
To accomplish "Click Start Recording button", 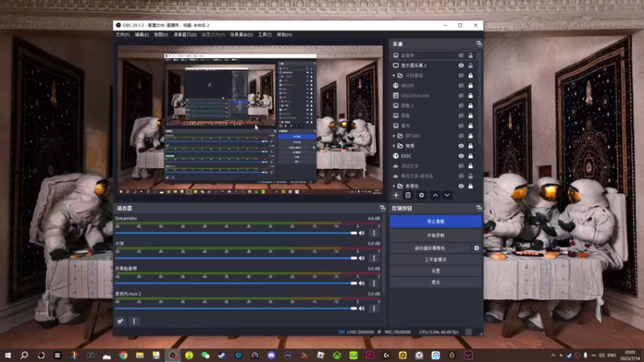I will click(436, 236).
